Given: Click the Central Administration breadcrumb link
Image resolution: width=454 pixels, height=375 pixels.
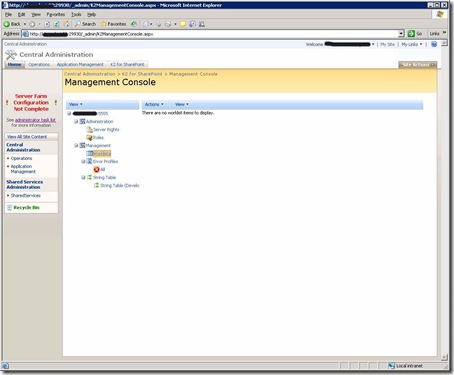Looking at the screenshot, I should pos(90,74).
